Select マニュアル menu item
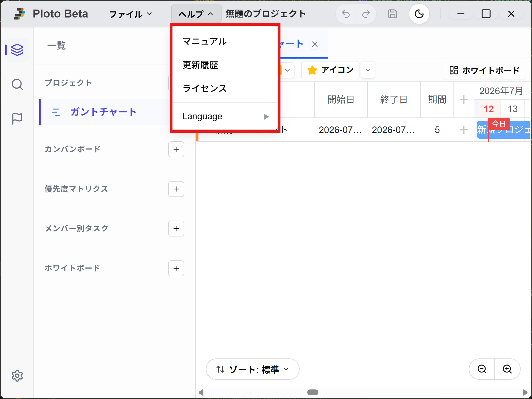Image resolution: width=532 pixels, height=399 pixels. pos(225,41)
